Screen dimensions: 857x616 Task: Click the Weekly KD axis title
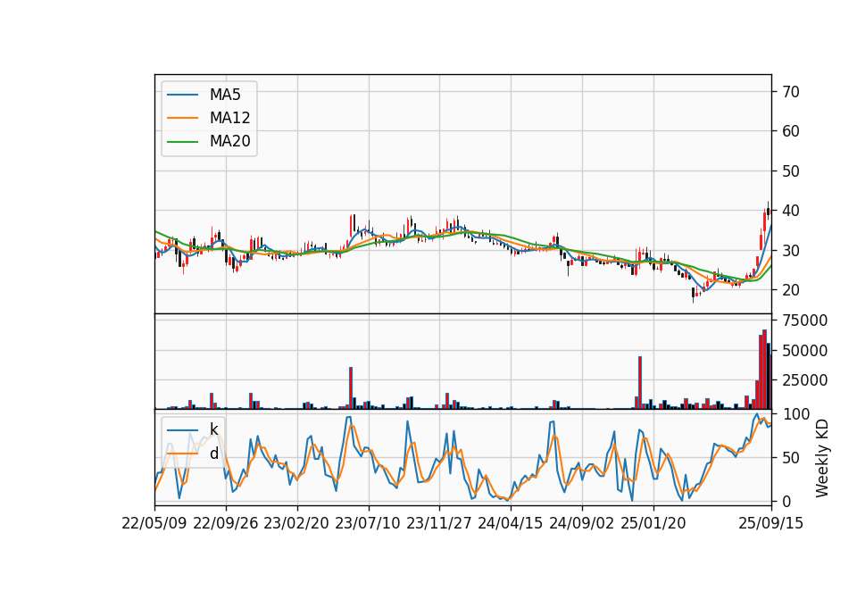coord(821,458)
